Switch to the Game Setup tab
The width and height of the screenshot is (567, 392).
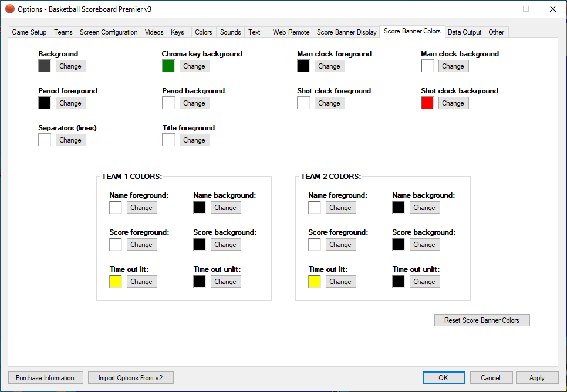tap(29, 32)
